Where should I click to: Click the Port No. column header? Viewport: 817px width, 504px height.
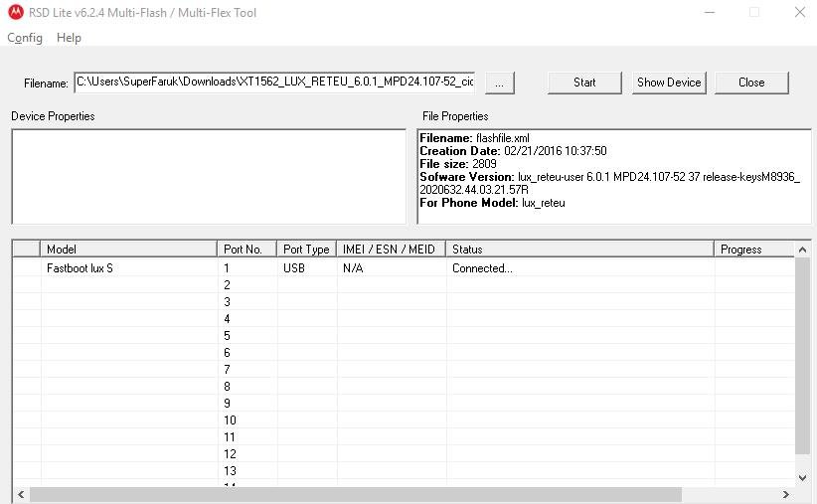click(246, 250)
